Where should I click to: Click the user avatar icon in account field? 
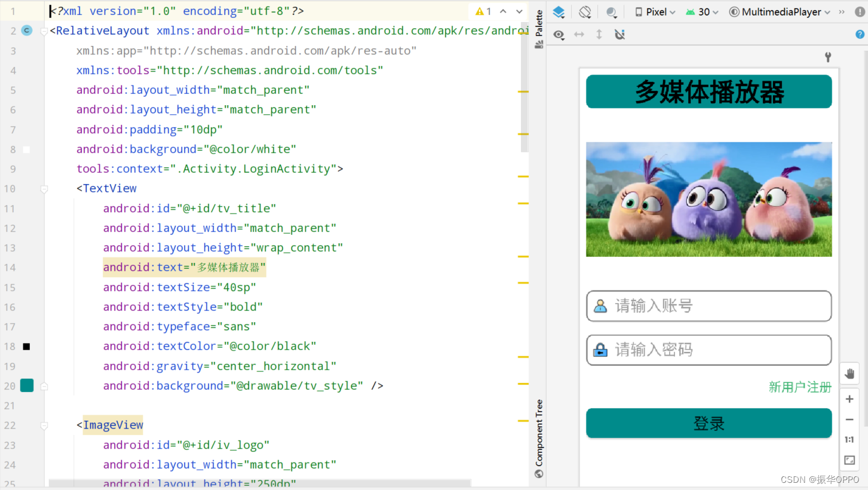point(600,306)
